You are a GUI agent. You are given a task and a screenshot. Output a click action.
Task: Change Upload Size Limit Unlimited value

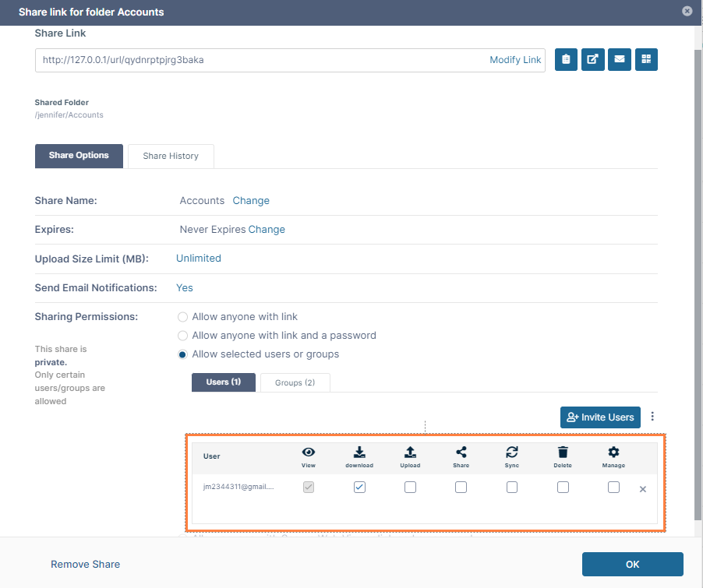(199, 259)
